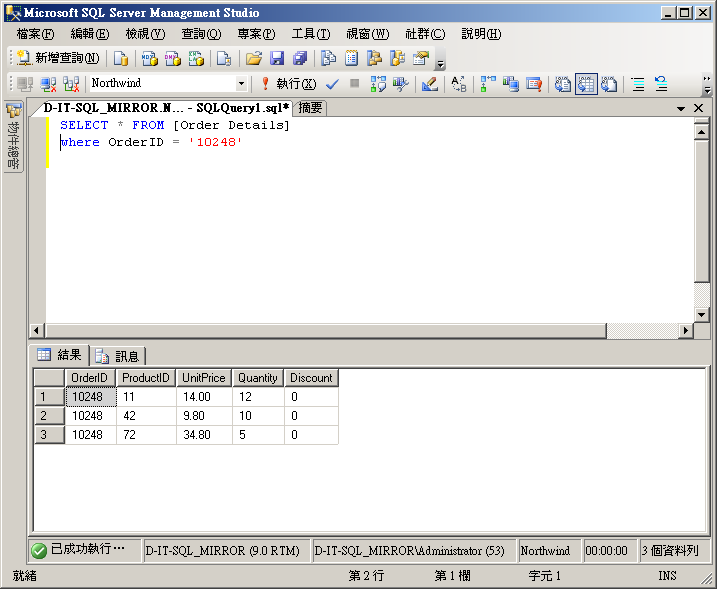Image resolution: width=717 pixels, height=589 pixels.
Task: Open the File (檔案) menu
Action: (x=35, y=34)
